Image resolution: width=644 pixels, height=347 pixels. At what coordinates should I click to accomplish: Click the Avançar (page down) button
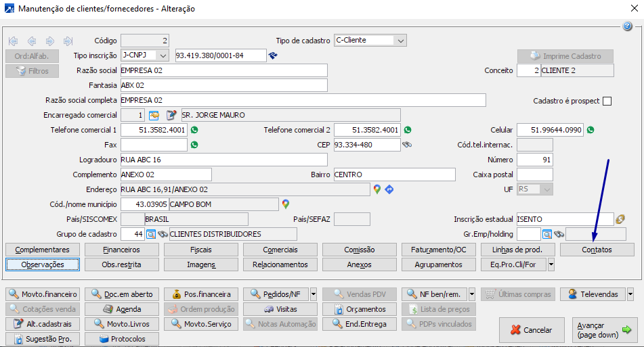pos(603,330)
